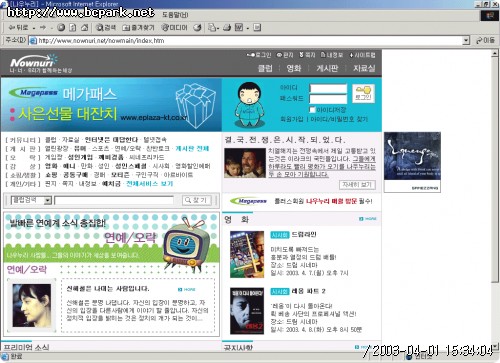This screenshot has height=363, width=500.
Task: Open the 검색 search toolbar button
Action: click(106, 27)
